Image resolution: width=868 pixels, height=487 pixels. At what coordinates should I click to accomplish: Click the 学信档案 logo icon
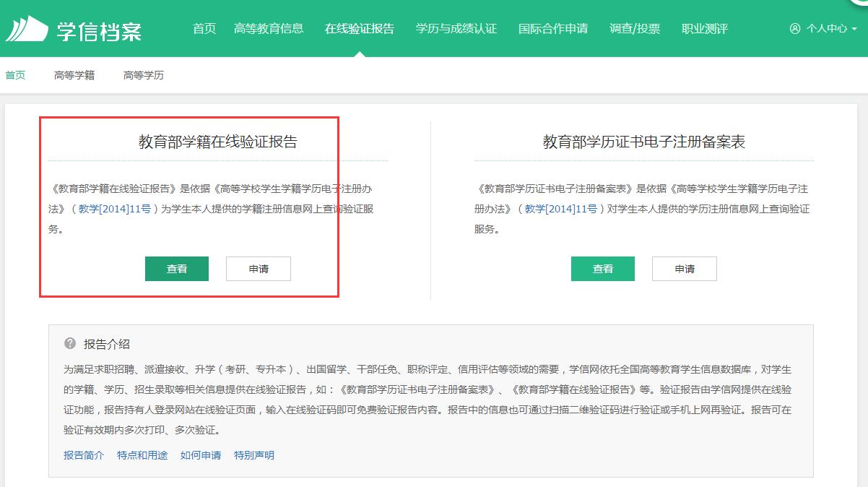27,29
